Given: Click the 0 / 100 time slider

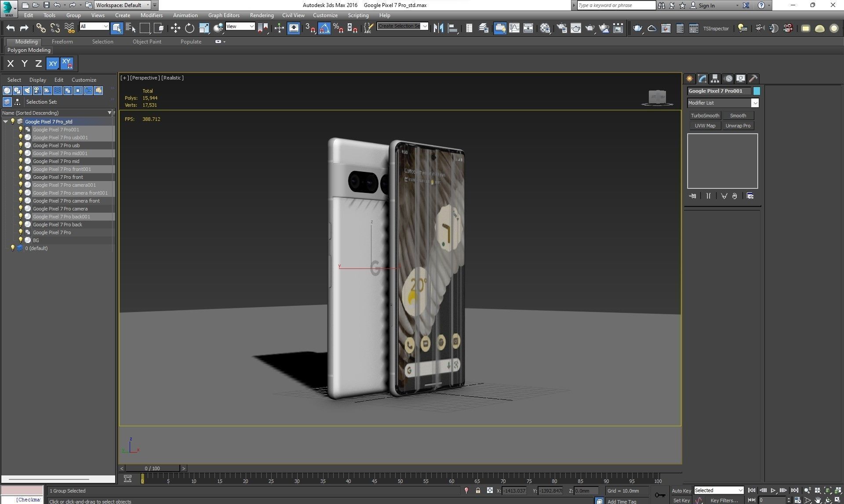Looking at the screenshot, I should (x=153, y=468).
